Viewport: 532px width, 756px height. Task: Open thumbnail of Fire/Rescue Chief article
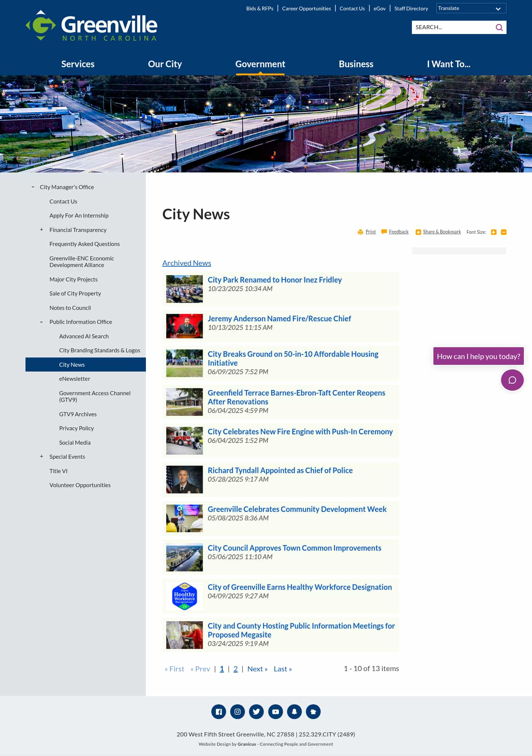point(184,326)
